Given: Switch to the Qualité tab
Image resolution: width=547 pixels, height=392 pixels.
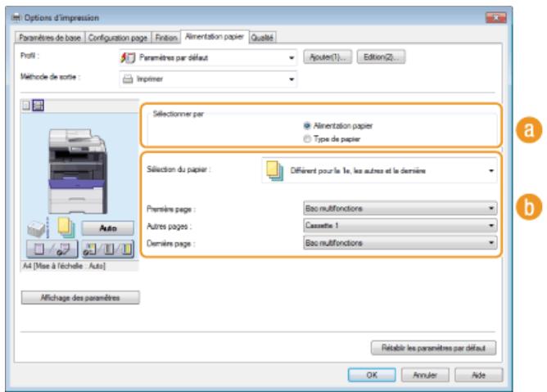Looking at the screenshot, I should click(262, 38).
